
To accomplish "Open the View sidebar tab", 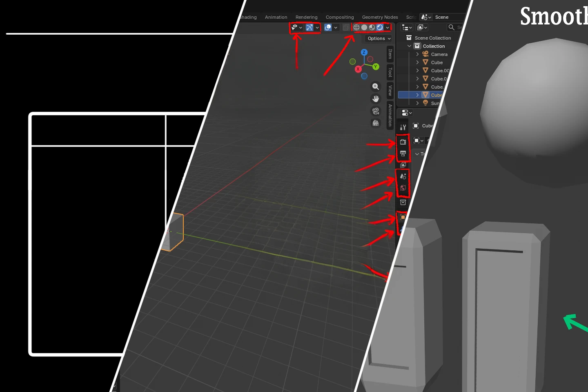I will (x=390, y=90).
